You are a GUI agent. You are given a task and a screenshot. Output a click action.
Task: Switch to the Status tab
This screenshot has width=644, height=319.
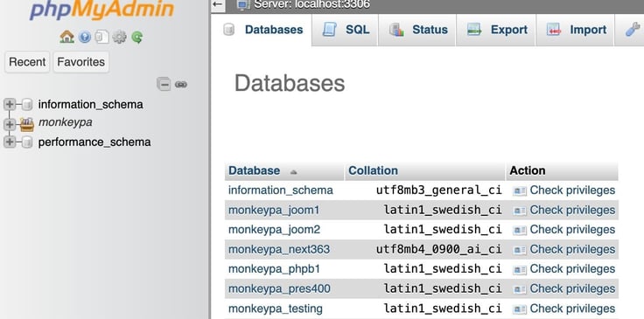(x=417, y=30)
